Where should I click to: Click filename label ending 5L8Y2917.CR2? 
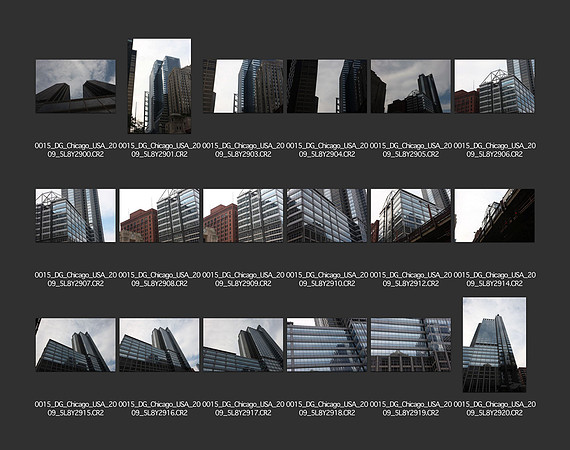[x=243, y=409]
